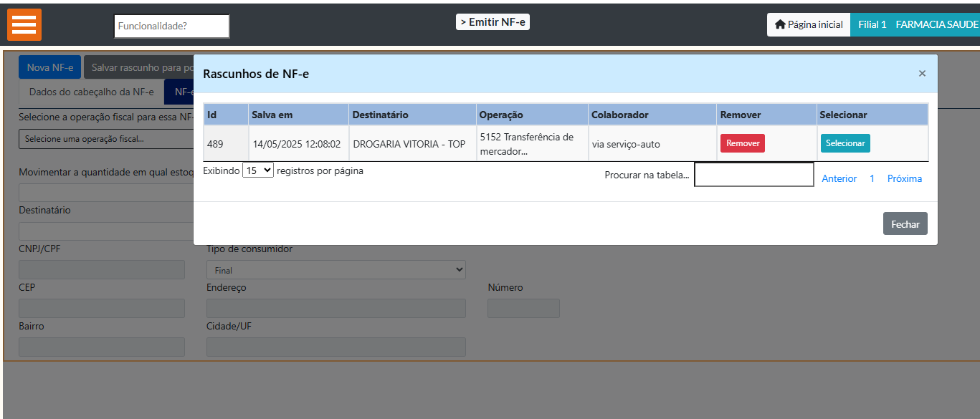Remove draft 489 from the list
The image size is (980, 419).
[742, 143]
